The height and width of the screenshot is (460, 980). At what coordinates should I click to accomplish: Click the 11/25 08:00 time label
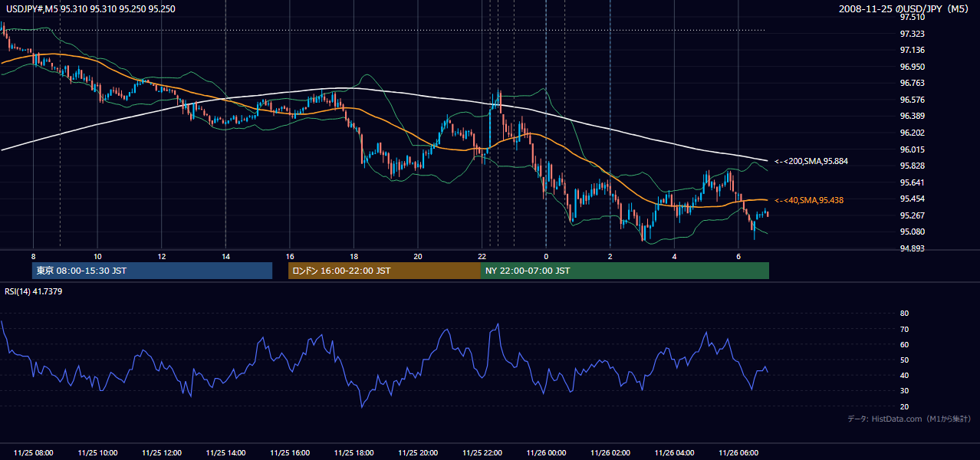tap(34, 452)
